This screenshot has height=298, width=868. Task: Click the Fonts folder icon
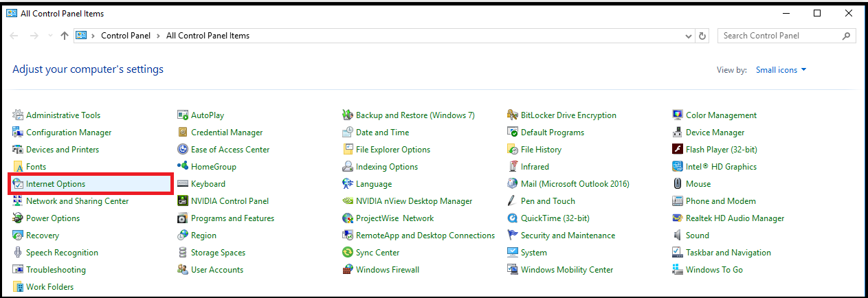point(18,167)
